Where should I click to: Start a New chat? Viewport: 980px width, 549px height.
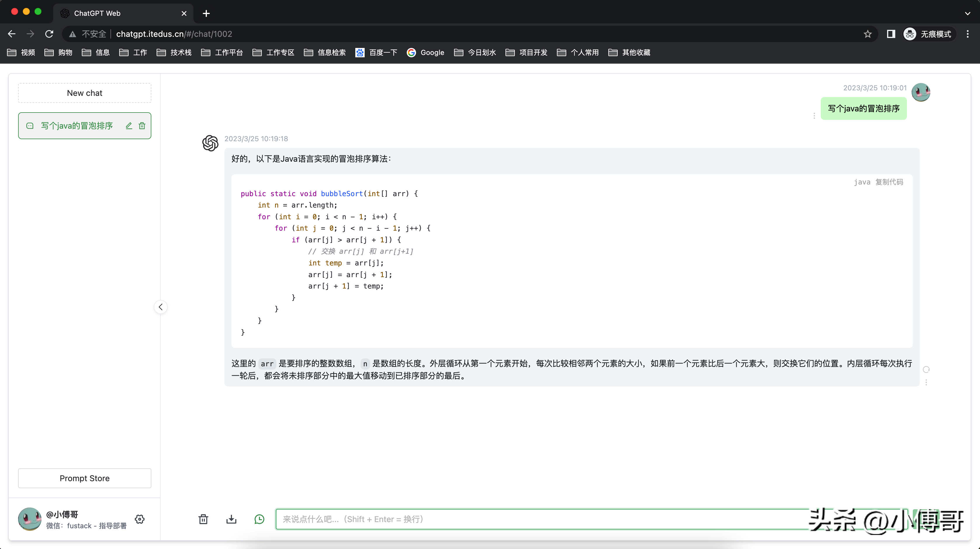(x=84, y=93)
